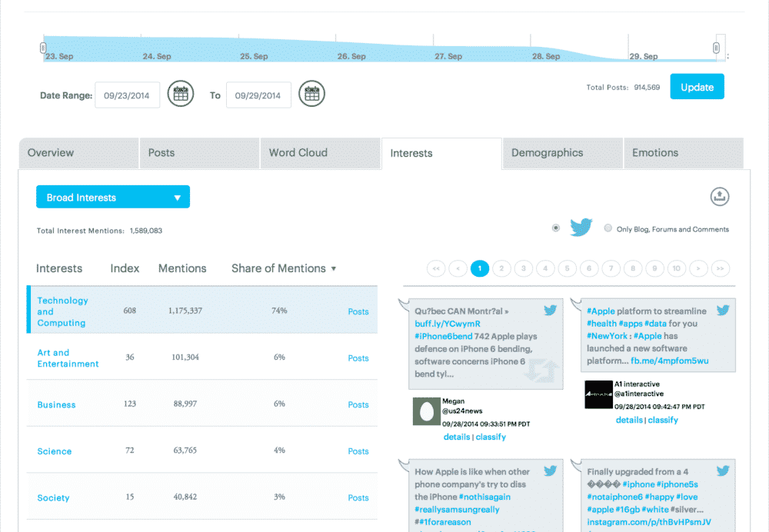Click the Update button

(x=697, y=87)
